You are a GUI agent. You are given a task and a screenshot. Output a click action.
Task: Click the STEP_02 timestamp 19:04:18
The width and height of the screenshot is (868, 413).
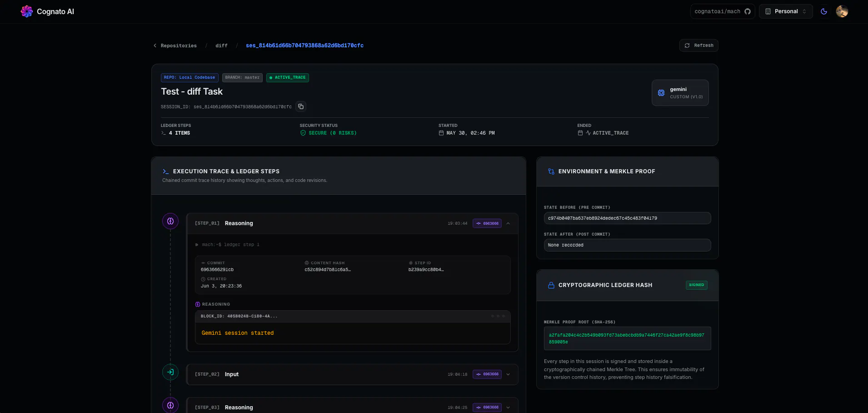[457, 374]
